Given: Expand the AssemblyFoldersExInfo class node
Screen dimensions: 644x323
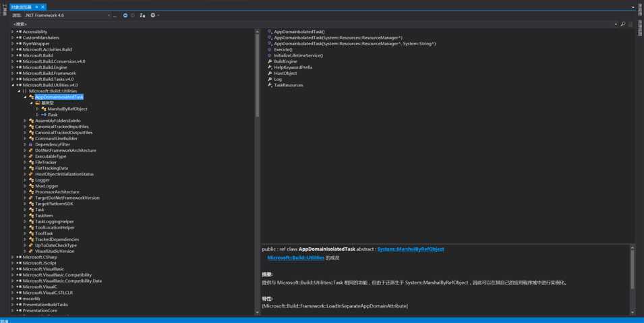Looking at the screenshot, I should pyautogui.click(x=25, y=121).
